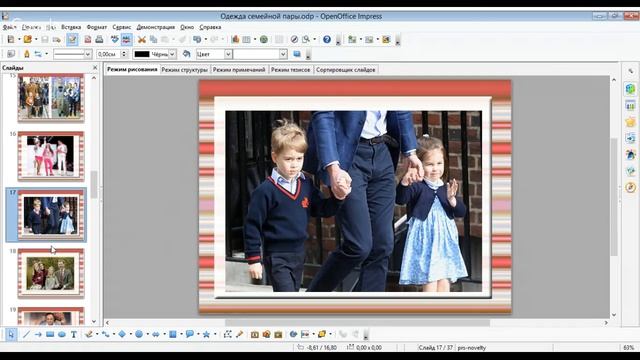Toggle the display grid button
This screenshot has height=360, width=640.
click(x=279, y=40)
